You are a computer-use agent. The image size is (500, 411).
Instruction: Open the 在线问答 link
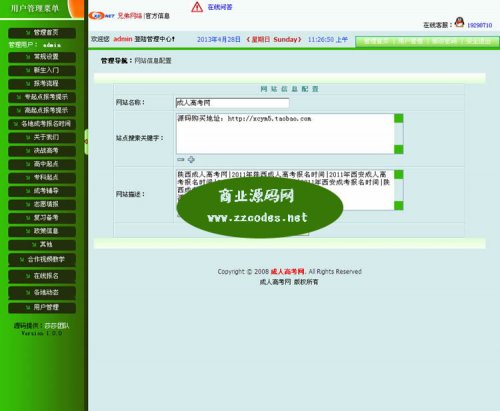(220, 7)
